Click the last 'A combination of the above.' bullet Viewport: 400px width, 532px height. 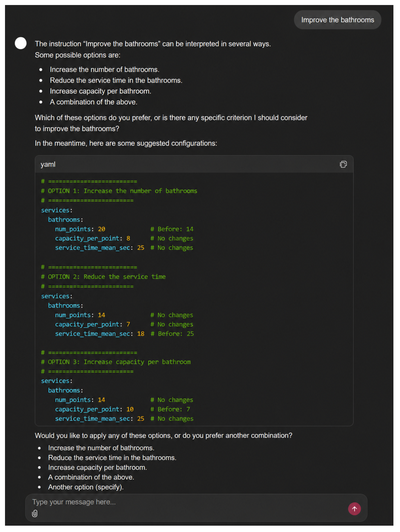(91, 477)
